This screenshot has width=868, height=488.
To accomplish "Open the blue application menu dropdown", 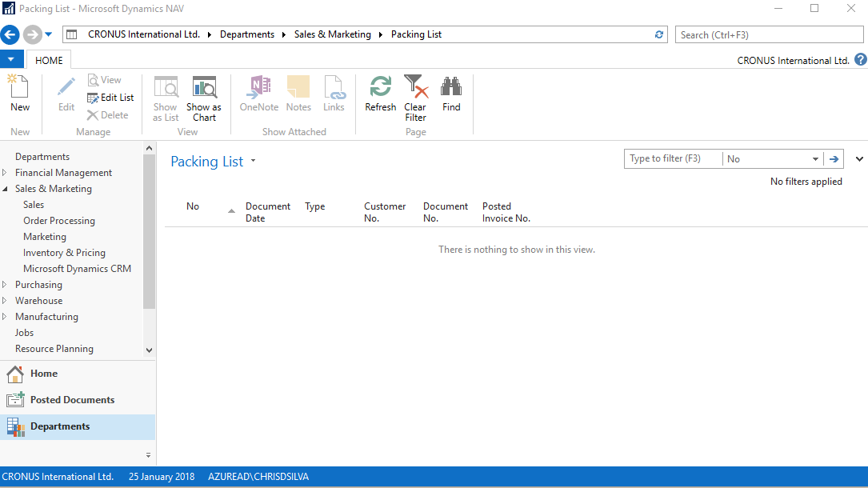I will [11, 59].
